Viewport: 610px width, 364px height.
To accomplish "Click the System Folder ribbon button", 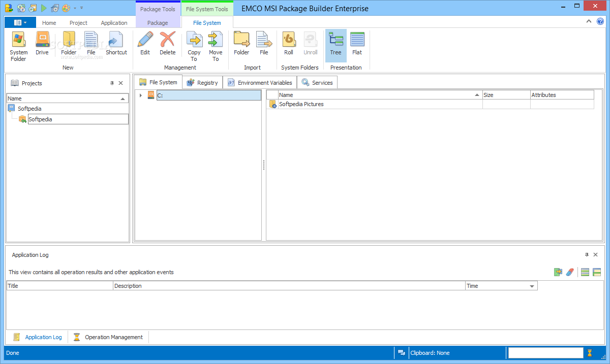I will click(19, 46).
